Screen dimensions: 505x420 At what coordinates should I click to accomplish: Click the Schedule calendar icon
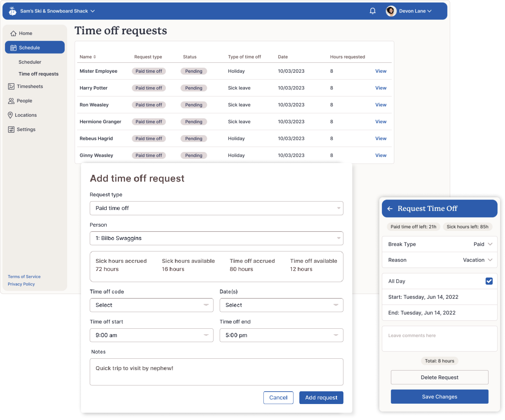[13, 47]
